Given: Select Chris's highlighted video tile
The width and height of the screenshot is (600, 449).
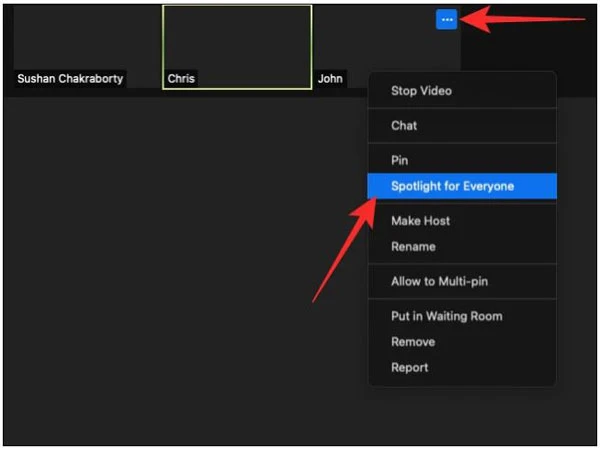Looking at the screenshot, I should [237, 47].
